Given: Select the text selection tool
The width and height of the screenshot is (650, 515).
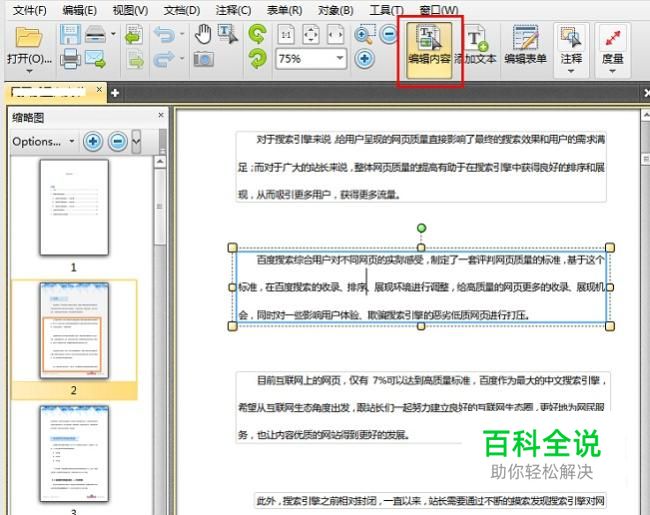Looking at the screenshot, I should [x=228, y=34].
